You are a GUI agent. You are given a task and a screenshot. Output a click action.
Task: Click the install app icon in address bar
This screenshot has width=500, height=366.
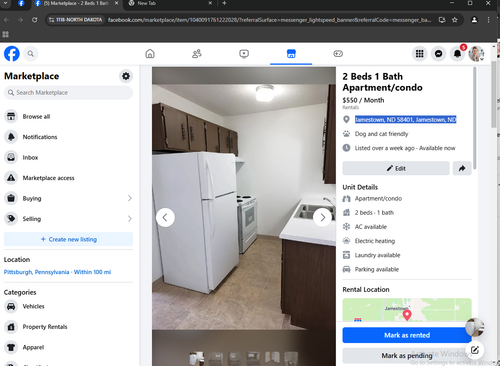pyautogui.click(x=442, y=20)
